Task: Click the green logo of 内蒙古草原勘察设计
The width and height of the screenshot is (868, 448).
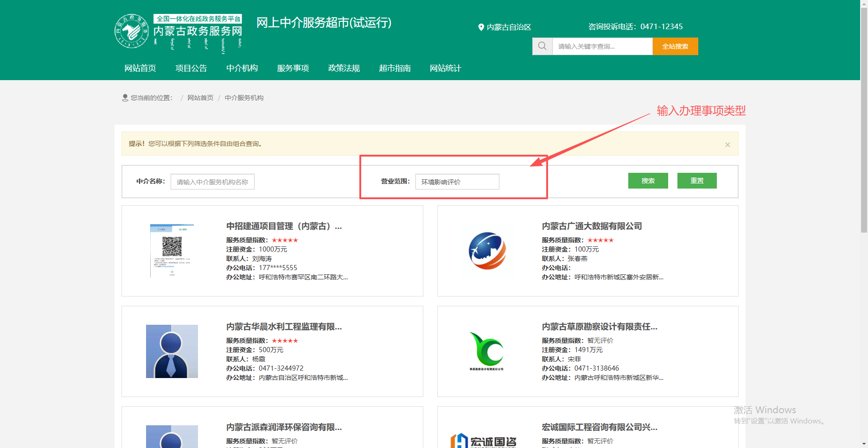Action: [x=486, y=351]
